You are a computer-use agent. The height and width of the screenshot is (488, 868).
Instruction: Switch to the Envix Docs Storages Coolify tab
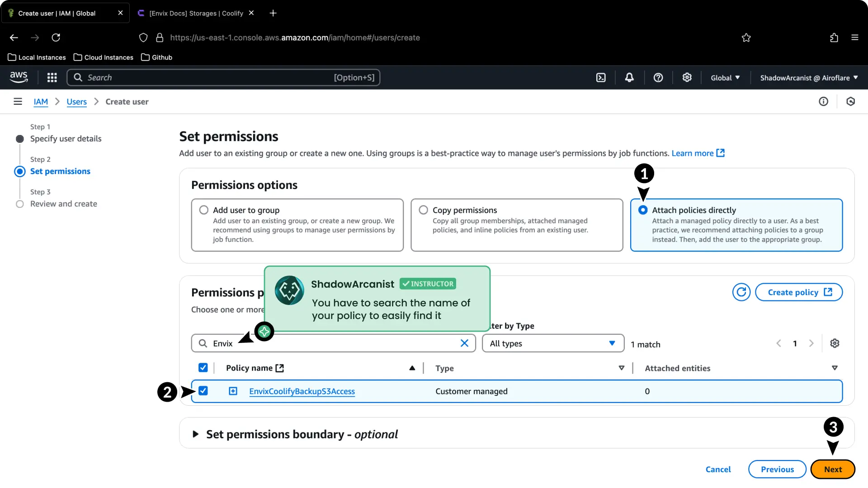coord(194,13)
